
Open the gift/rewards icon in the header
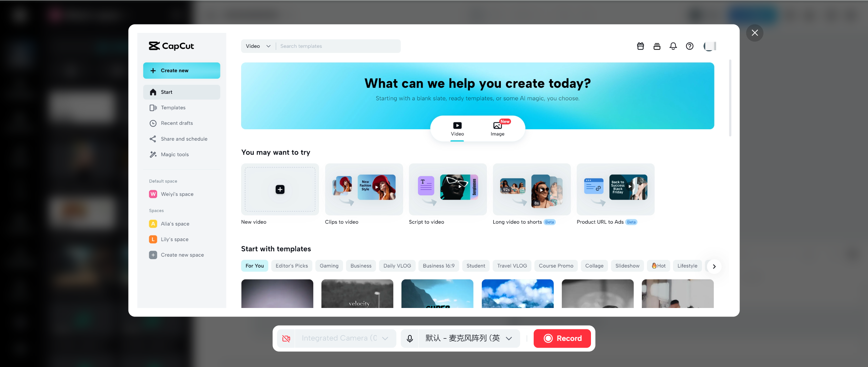point(640,46)
